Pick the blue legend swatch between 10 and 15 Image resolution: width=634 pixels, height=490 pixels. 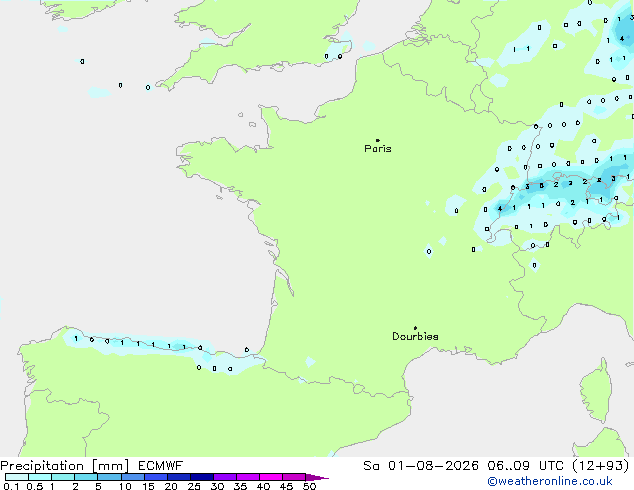pos(133,477)
